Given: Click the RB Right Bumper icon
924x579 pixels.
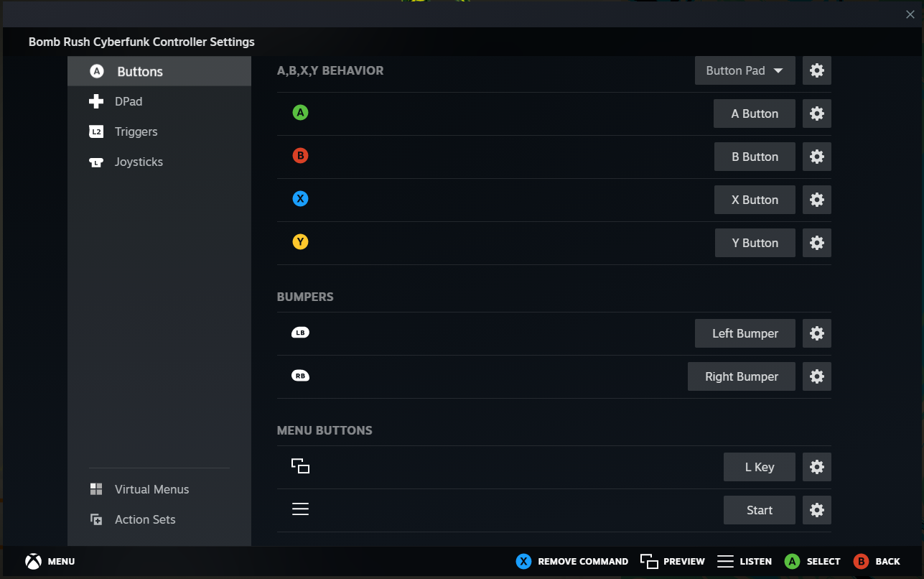Looking at the screenshot, I should pyautogui.click(x=300, y=376).
